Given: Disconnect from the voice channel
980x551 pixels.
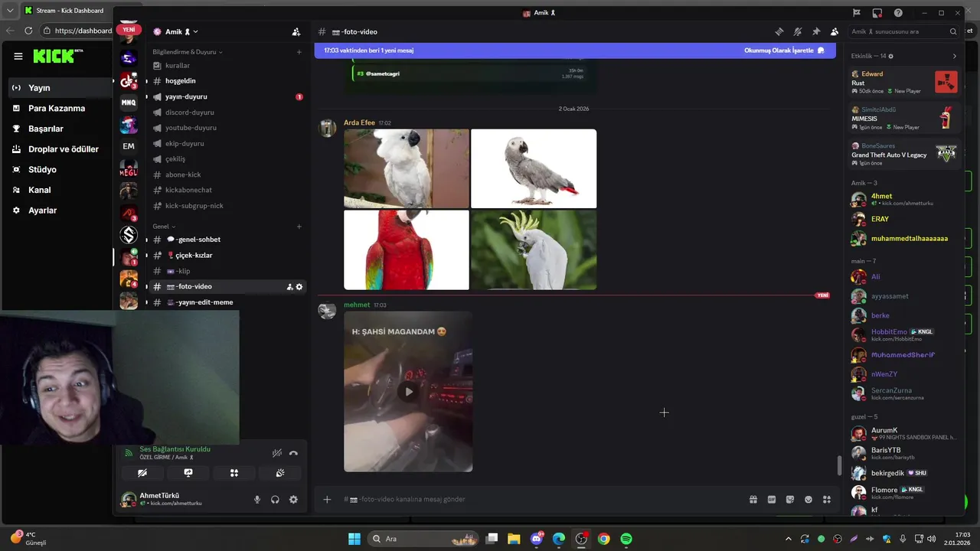Looking at the screenshot, I should tap(293, 453).
